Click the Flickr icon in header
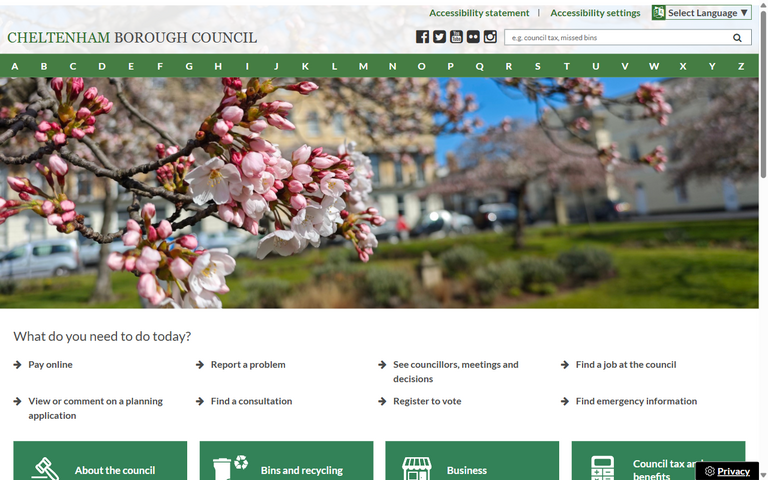This screenshot has width=768, height=480. click(x=473, y=37)
